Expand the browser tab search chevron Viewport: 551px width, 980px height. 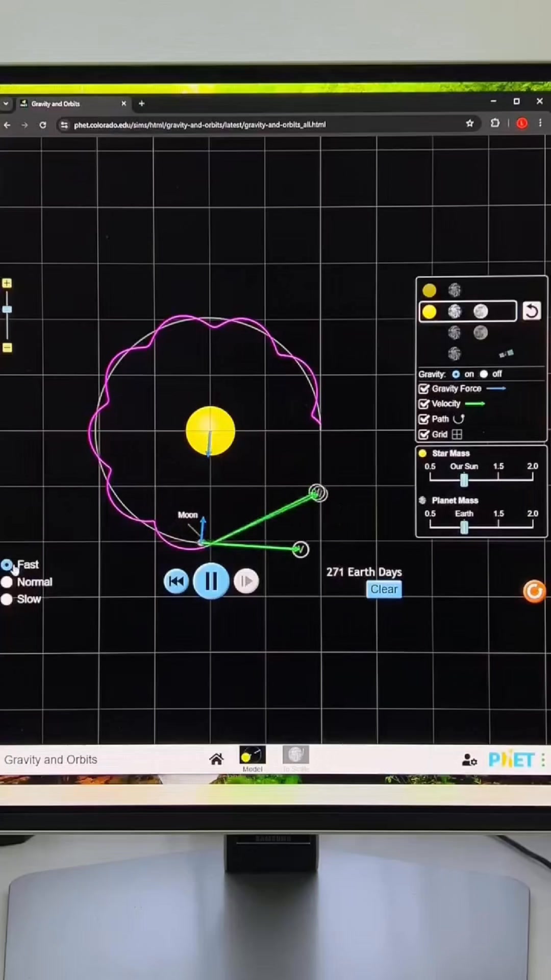click(6, 104)
